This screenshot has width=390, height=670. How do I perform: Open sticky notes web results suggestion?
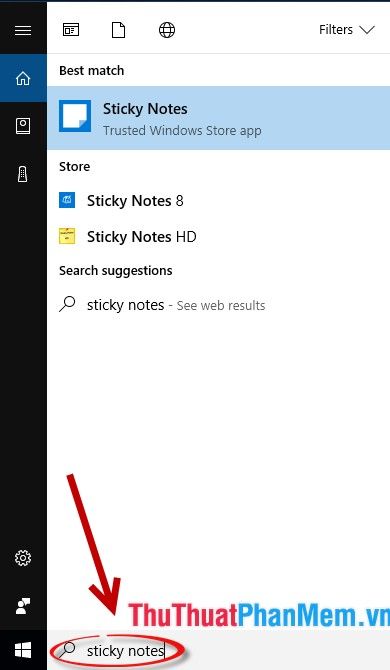coord(218,305)
